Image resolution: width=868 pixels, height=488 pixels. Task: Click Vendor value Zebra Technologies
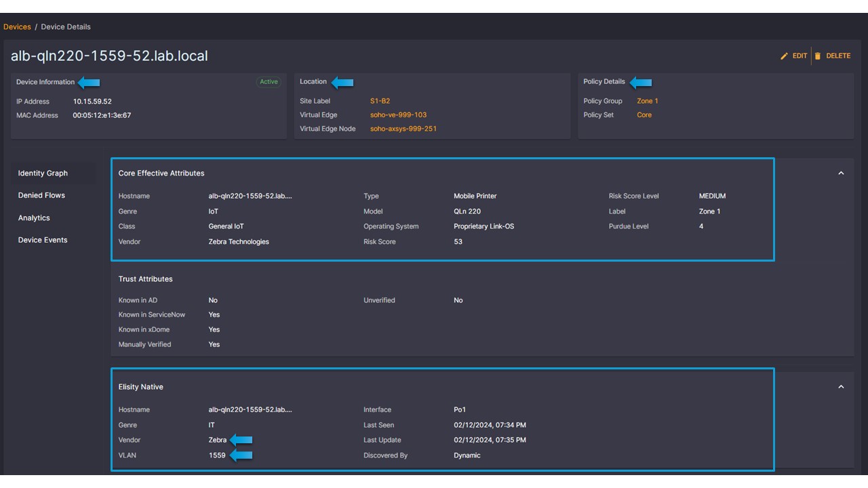pos(239,242)
